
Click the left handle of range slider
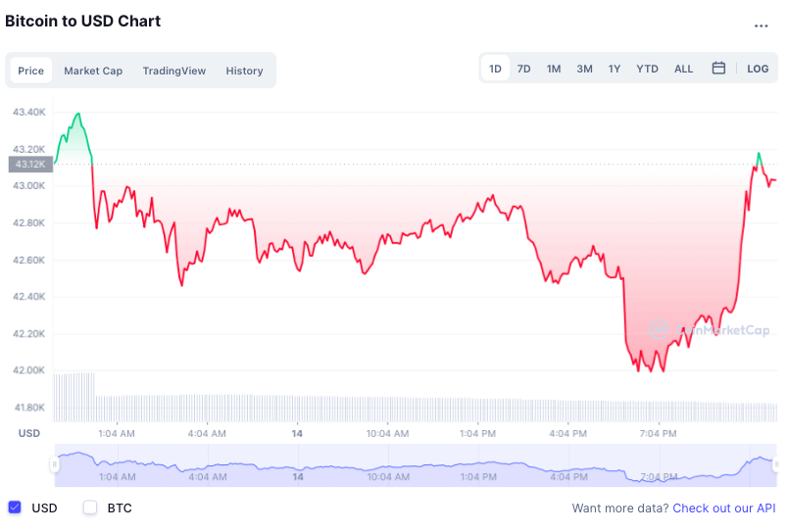[55, 464]
